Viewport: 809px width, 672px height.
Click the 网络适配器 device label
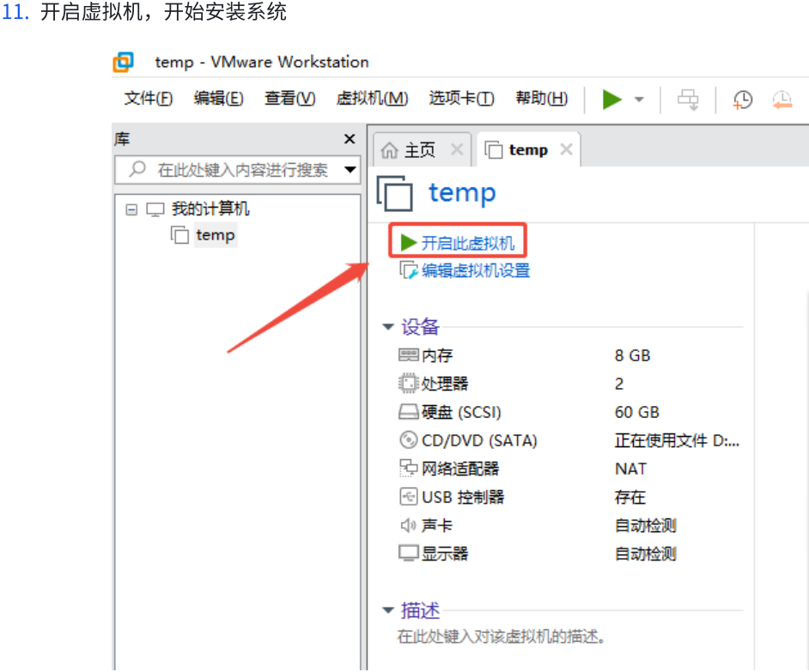tap(460, 469)
